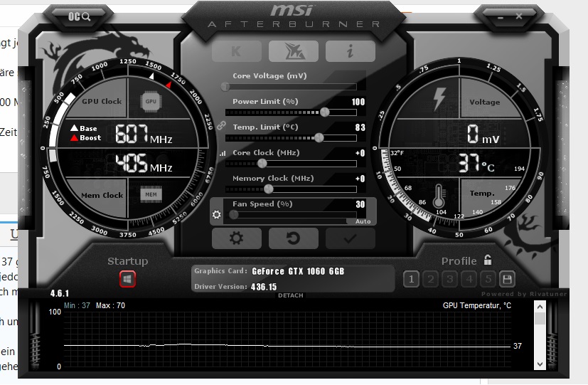Click the GPU chip icon on gauge
This screenshot has height=385, width=588.
point(151,101)
